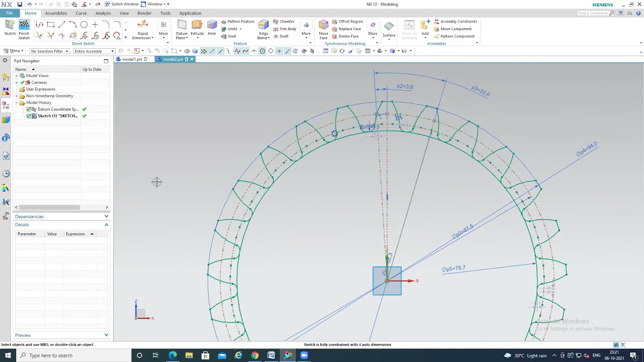
Task: Select the Point sketch tool
Action: [x=95, y=25]
